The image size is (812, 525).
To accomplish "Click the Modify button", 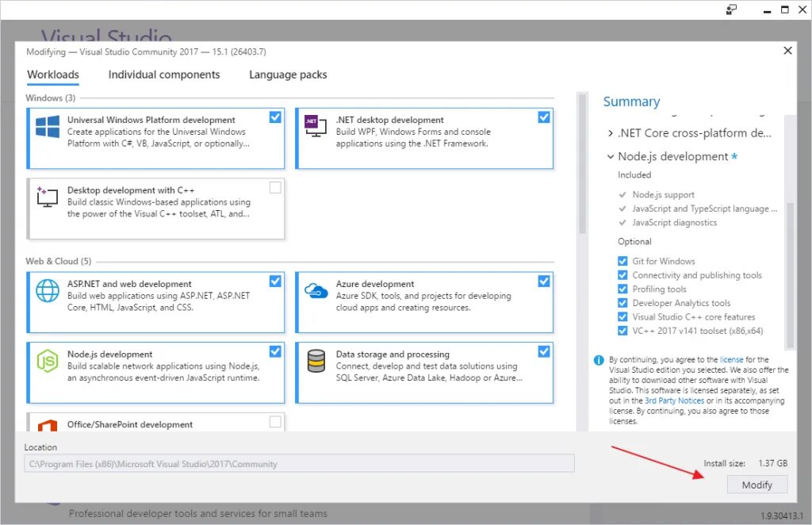I will coord(757,485).
